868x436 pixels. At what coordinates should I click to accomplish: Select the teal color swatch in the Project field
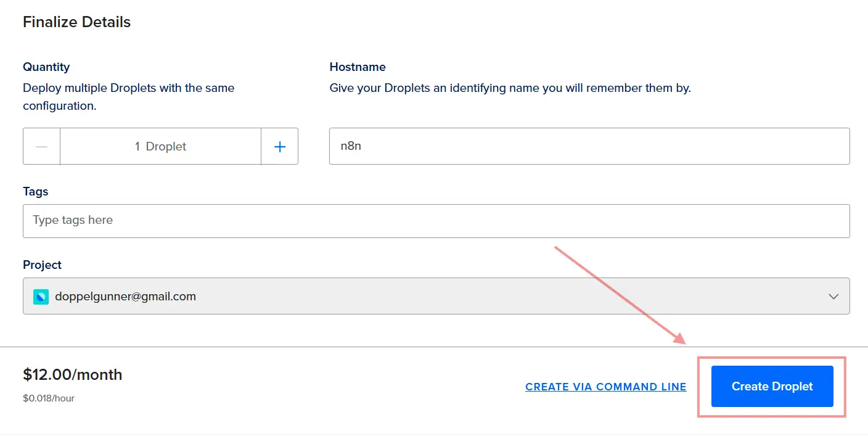click(41, 296)
